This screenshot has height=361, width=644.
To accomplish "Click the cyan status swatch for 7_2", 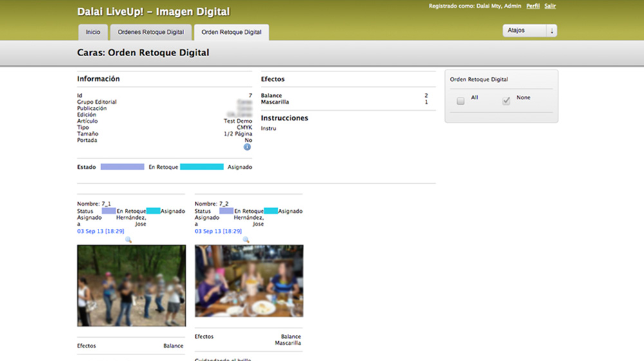I will tap(271, 211).
